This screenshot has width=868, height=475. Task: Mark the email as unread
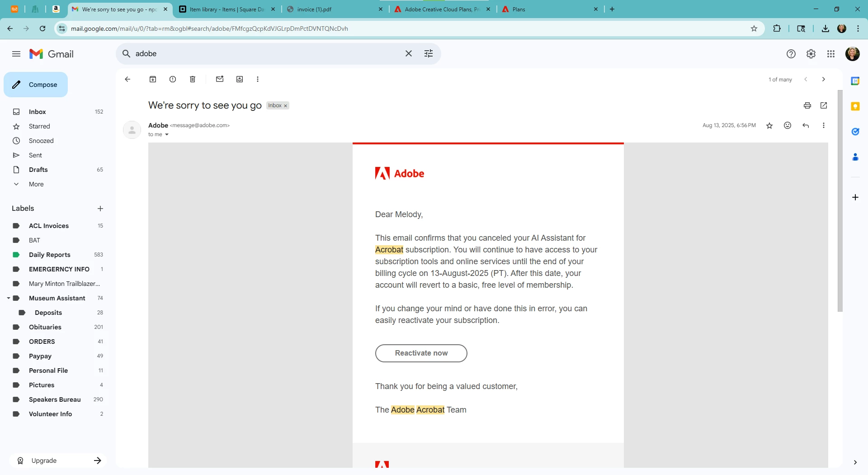(220, 79)
